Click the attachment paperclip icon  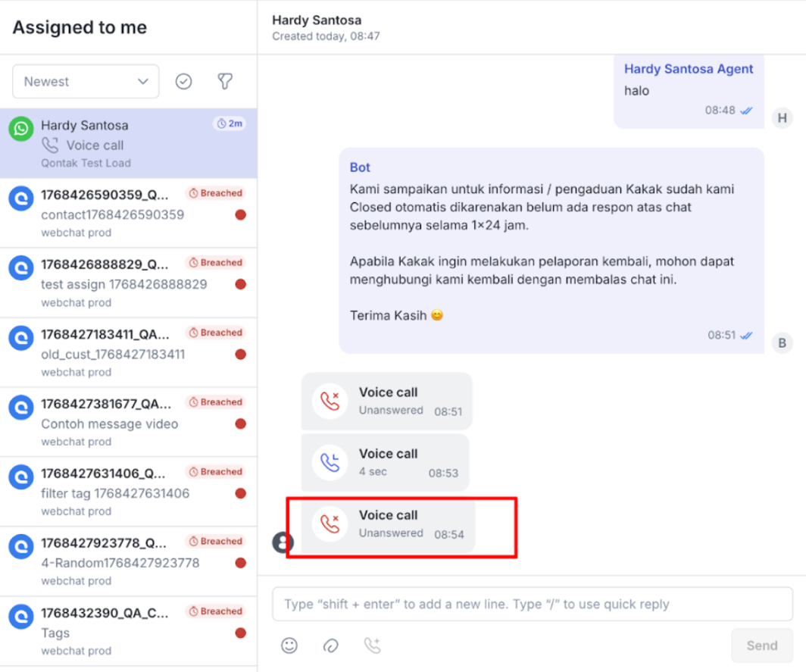pos(330,645)
